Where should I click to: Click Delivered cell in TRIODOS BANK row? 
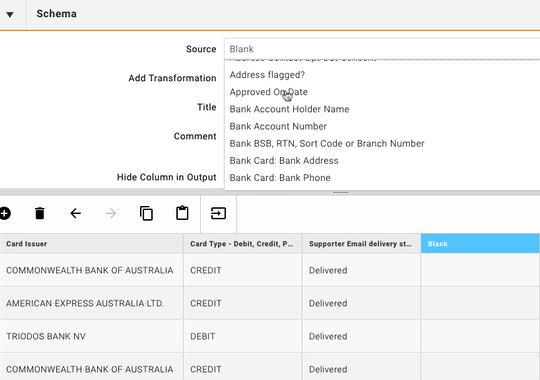click(x=362, y=336)
